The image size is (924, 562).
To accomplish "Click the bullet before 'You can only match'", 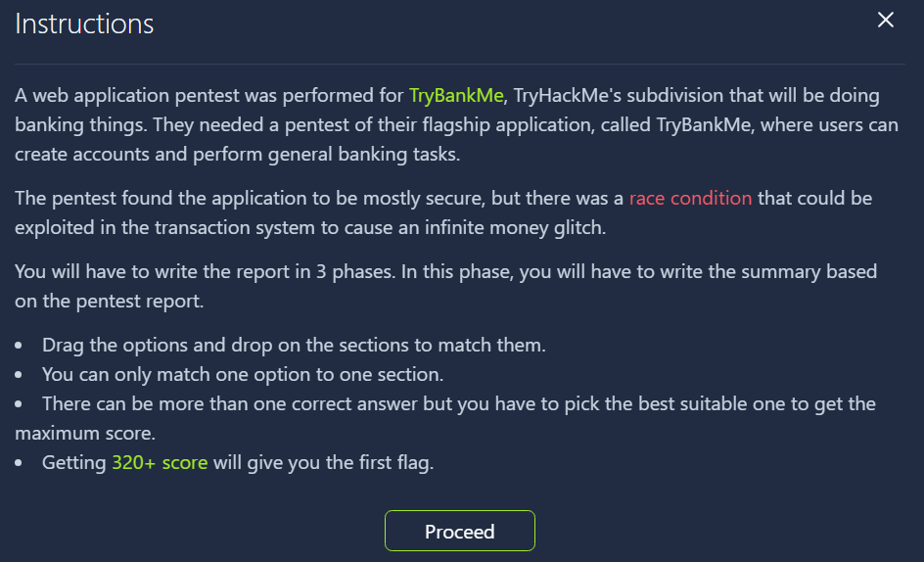I will coord(21,375).
